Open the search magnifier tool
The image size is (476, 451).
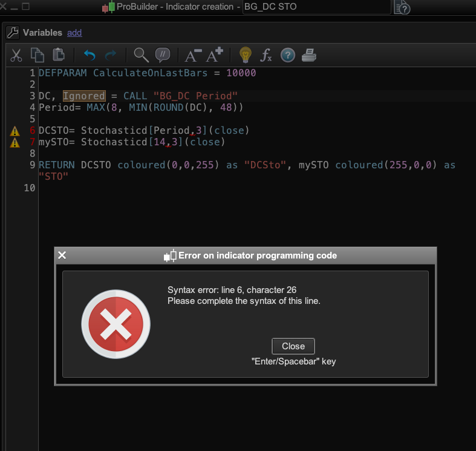pyautogui.click(x=142, y=55)
